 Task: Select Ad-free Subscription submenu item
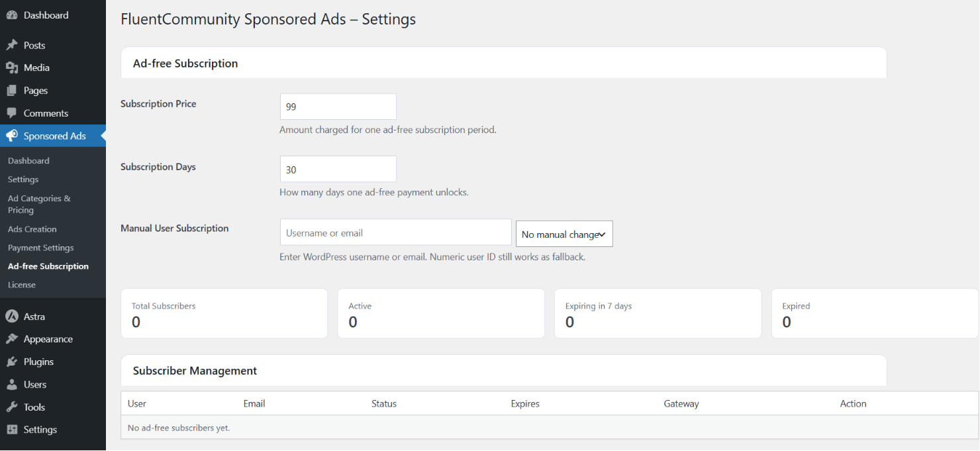pyautogui.click(x=48, y=266)
